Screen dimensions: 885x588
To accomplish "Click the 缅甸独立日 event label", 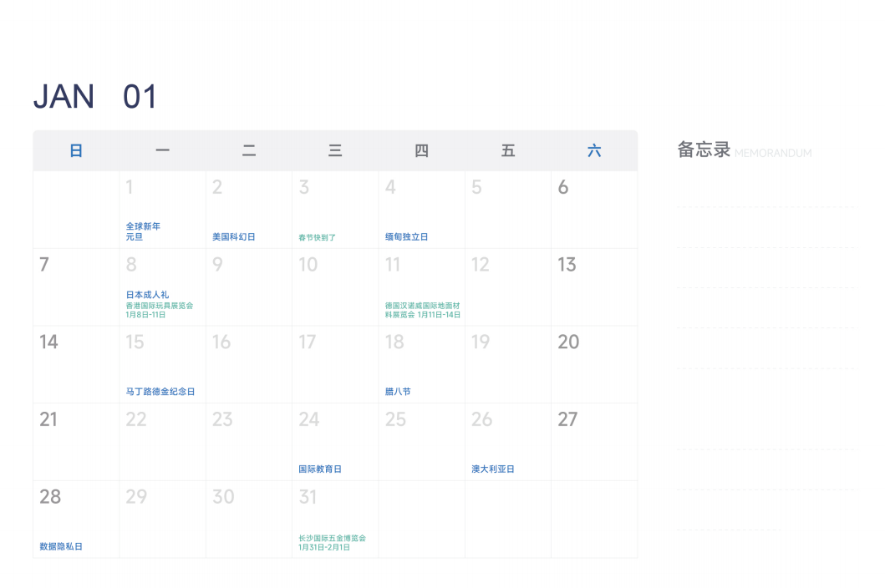I will coord(407,237).
